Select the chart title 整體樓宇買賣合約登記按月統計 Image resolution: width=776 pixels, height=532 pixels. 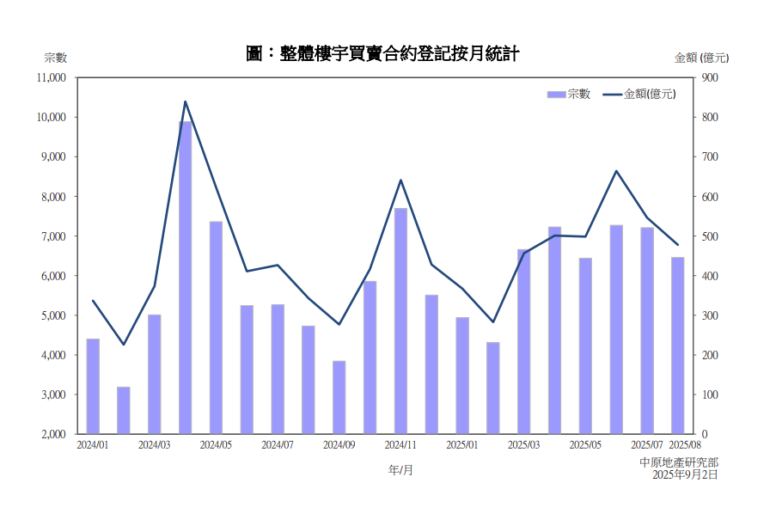382,54
